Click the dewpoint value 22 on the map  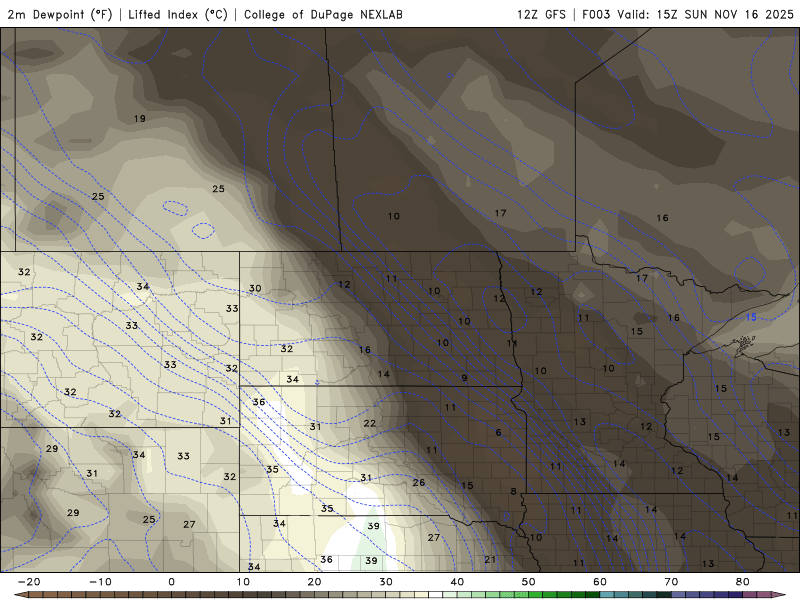click(370, 423)
